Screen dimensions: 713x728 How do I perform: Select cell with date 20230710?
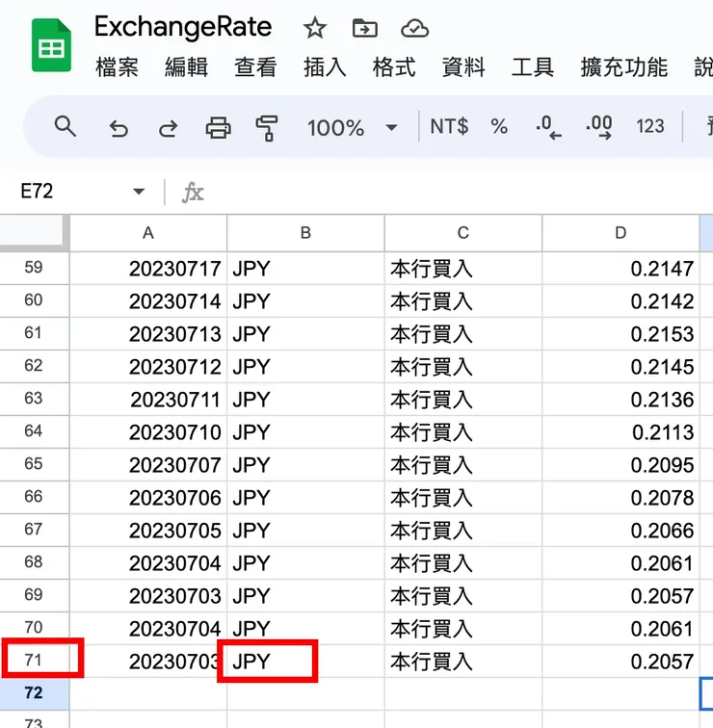click(x=148, y=432)
